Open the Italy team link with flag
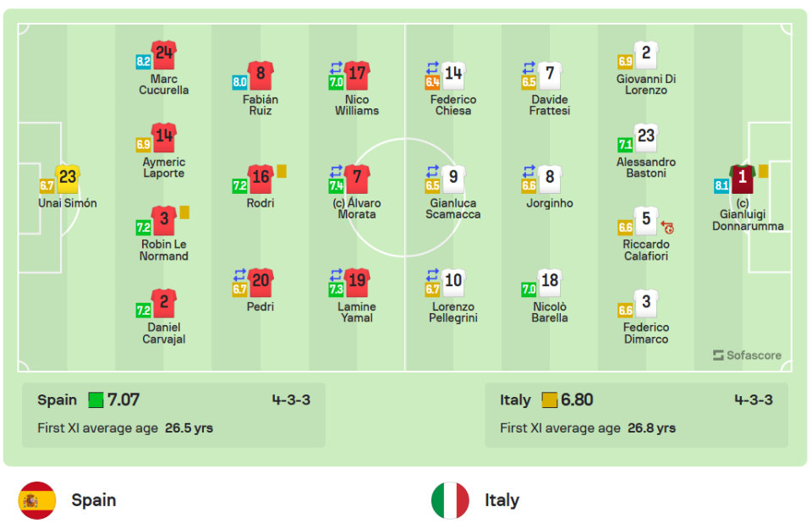Screen dimensions: 812x529 (475, 500)
